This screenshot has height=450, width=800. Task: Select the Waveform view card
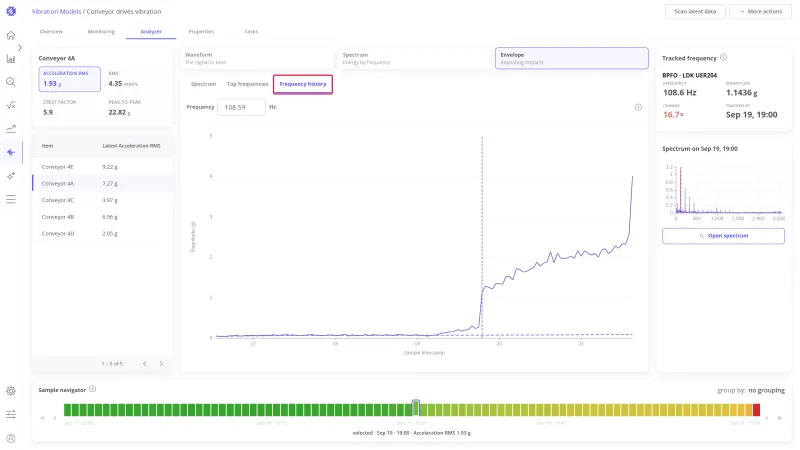tap(257, 58)
